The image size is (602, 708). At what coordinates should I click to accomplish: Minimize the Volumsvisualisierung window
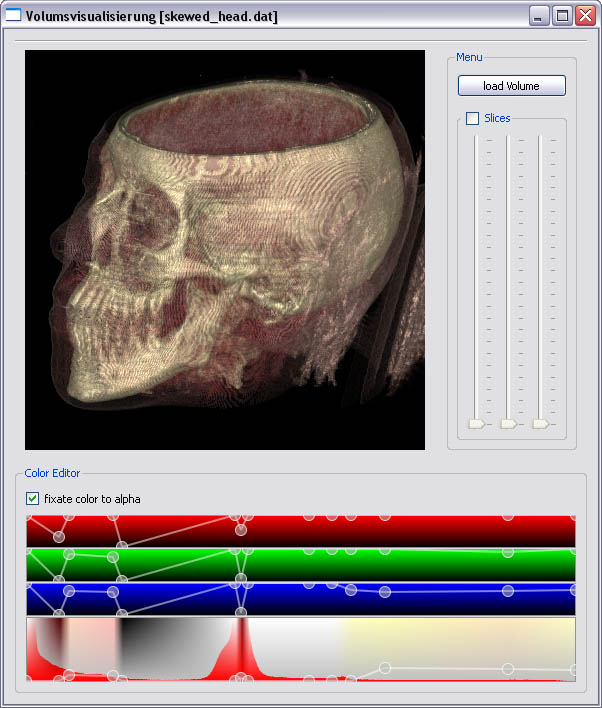pos(537,16)
